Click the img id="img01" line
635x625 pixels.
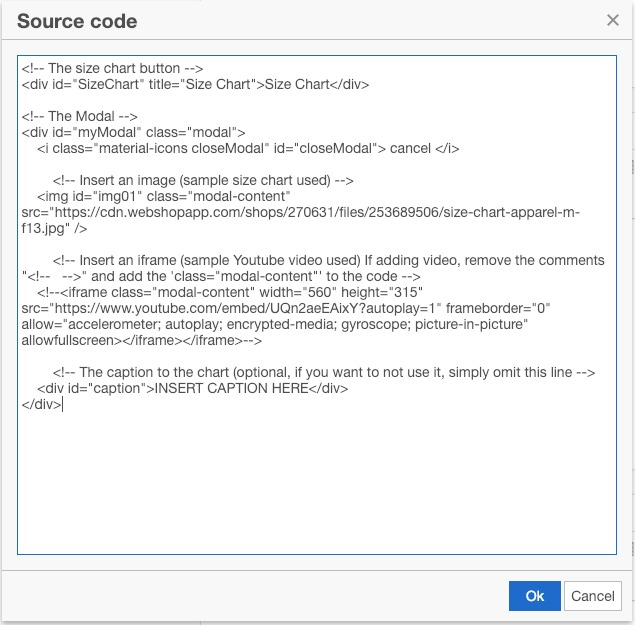pos(164,196)
